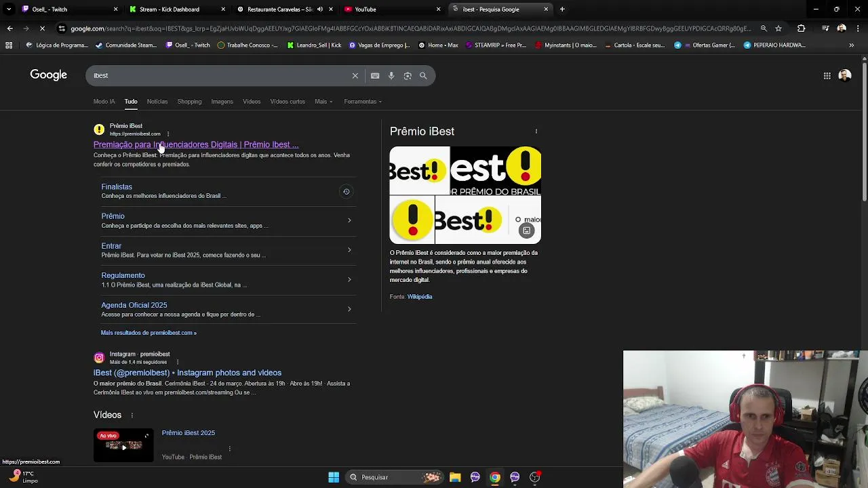Expand the Ferramentas dropdown

pos(363,102)
